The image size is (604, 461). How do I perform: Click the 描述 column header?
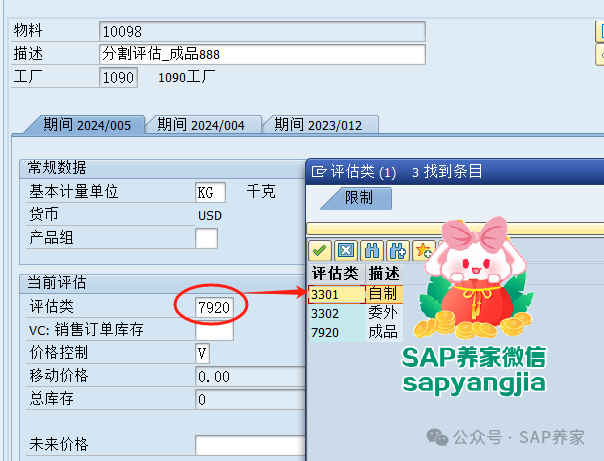[x=384, y=273]
